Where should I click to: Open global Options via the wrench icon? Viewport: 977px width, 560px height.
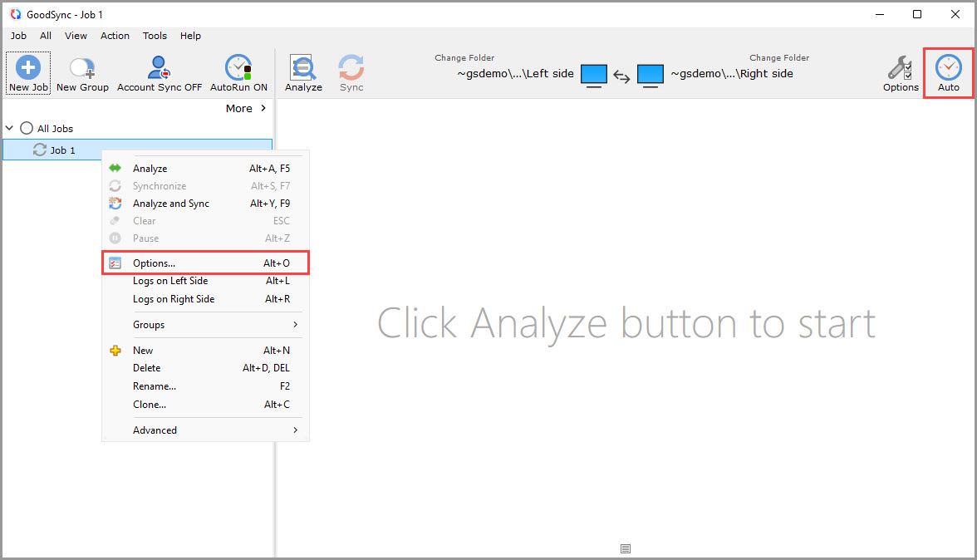(901, 71)
